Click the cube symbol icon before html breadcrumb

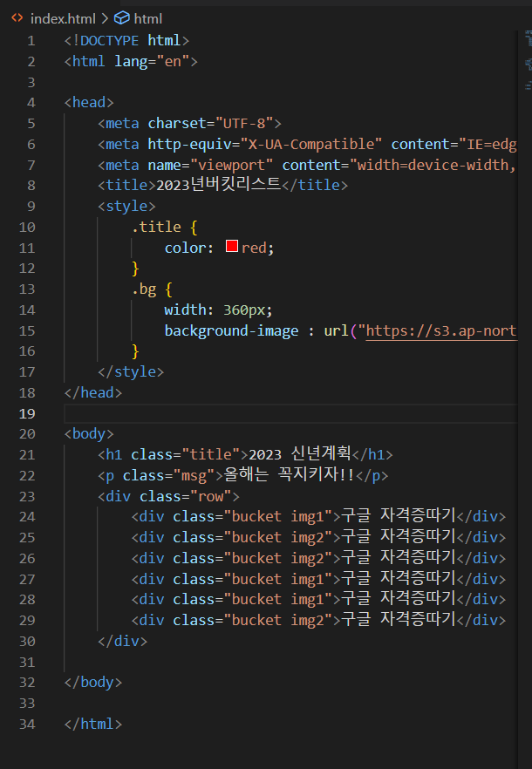coord(121,18)
